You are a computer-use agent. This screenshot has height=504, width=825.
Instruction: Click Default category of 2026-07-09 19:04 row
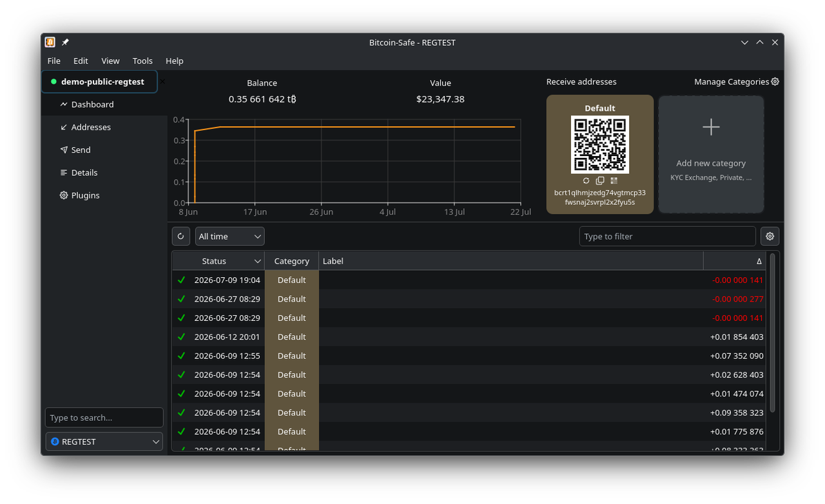point(292,280)
